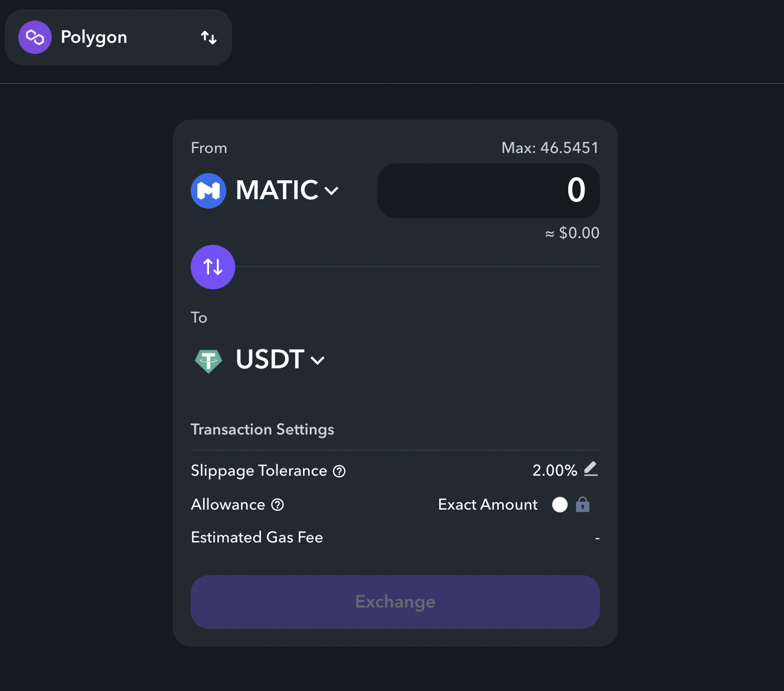
Task: Click the USDT Tether token logo
Action: [209, 361]
